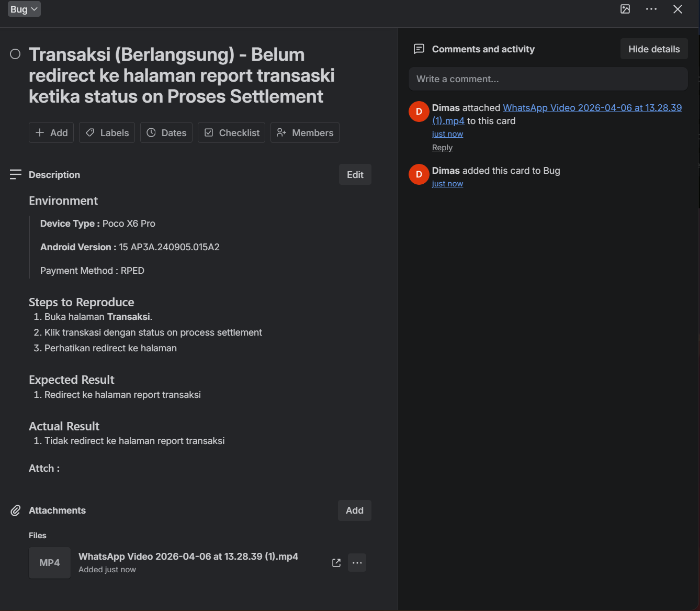Click the Actual Result heading
Screen dimensions: 700x611
click(64, 426)
